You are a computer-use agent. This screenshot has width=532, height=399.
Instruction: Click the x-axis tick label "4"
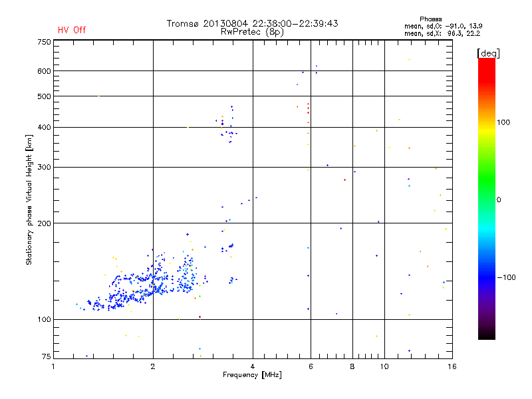click(253, 366)
